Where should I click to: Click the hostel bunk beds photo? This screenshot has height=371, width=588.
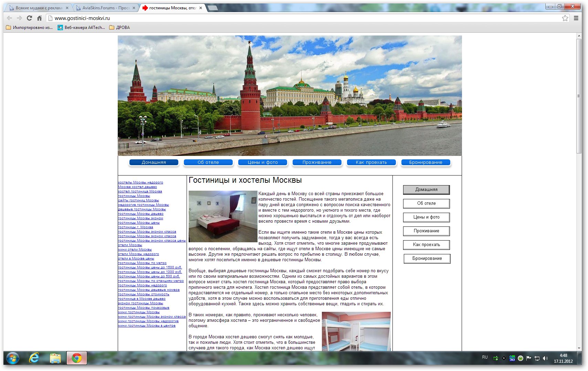(x=356, y=331)
